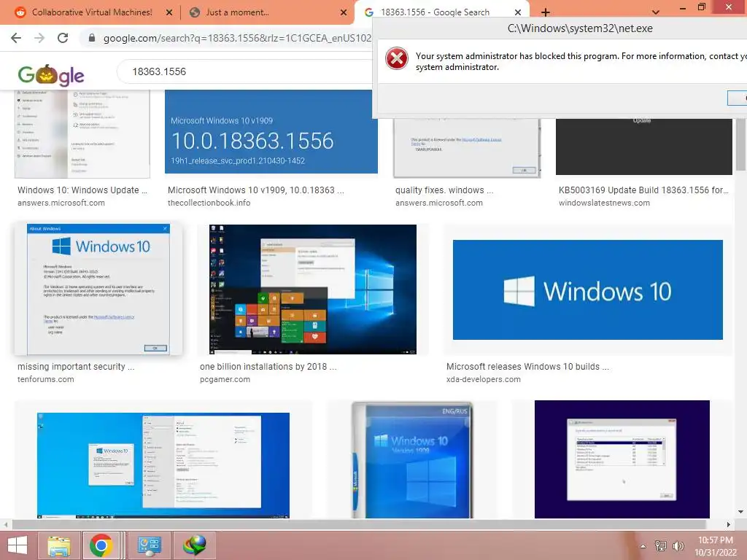Open the tab search dropdown chevron
The height and width of the screenshot is (560, 747).
pyautogui.click(x=656, y=12)
